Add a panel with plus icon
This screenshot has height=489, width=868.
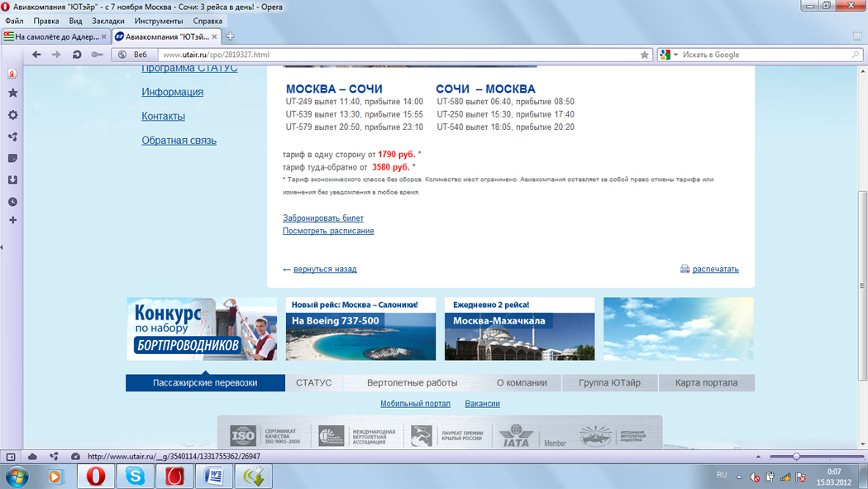pos(12,220)
